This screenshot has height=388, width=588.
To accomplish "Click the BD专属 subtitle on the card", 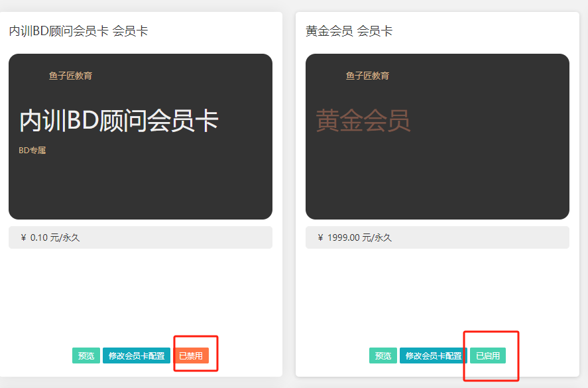I will 32,150.
